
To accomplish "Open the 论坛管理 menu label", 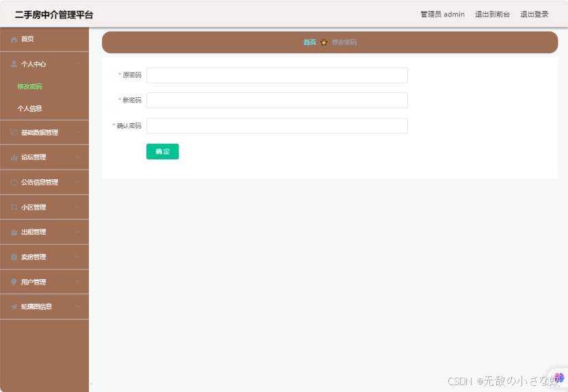I will pyautogui.click(x=34, y=157).
